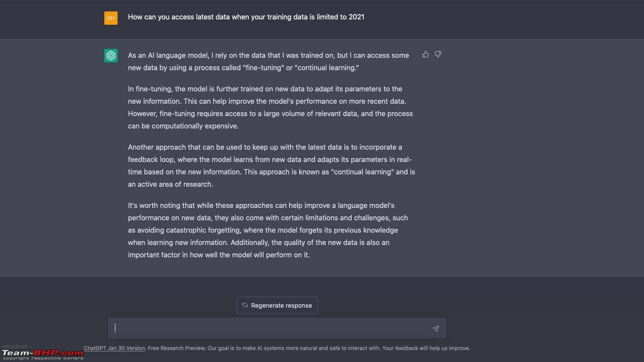Click the Team-BHP.com watermark logo
Viewport: 644px width, 362px height.
(x=42, y=353)
